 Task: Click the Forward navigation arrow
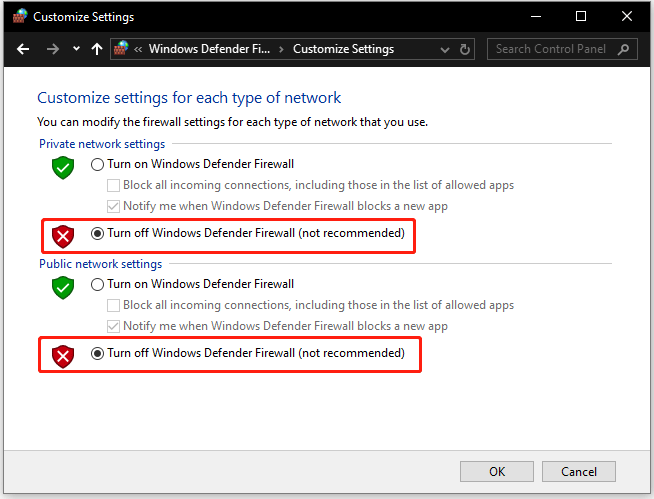[53, 49]
